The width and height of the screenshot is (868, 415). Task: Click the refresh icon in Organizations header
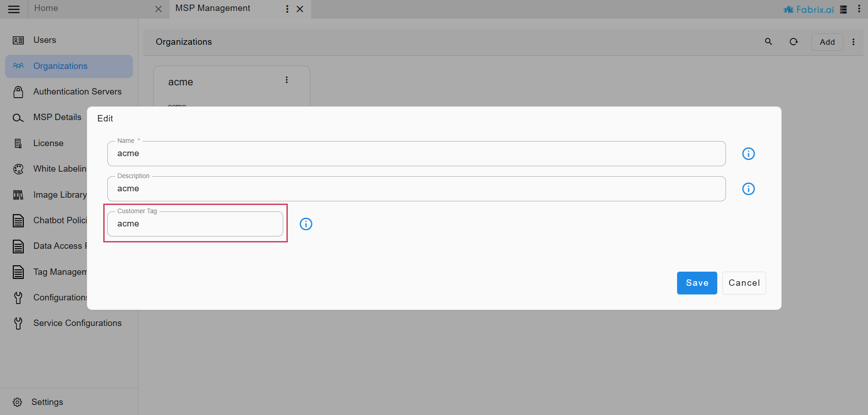coord(794,42)
